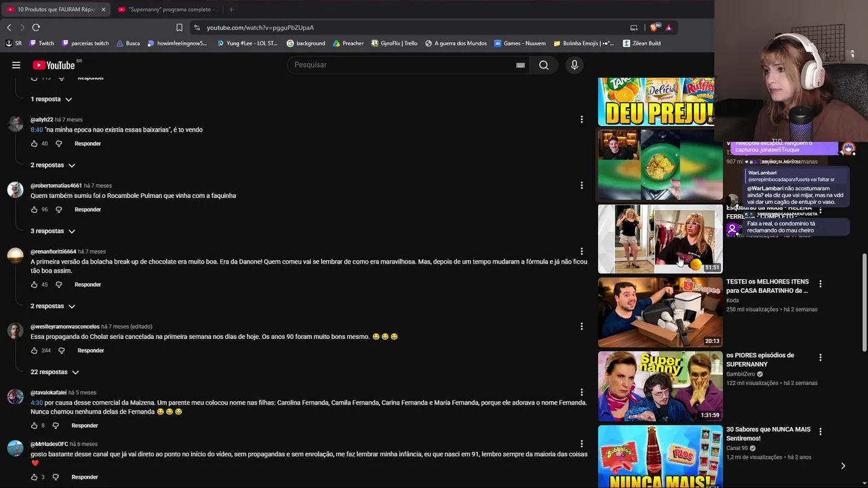
Task: Open options for 'os PIORES episódios' video
Action: [x=821, y=357]
